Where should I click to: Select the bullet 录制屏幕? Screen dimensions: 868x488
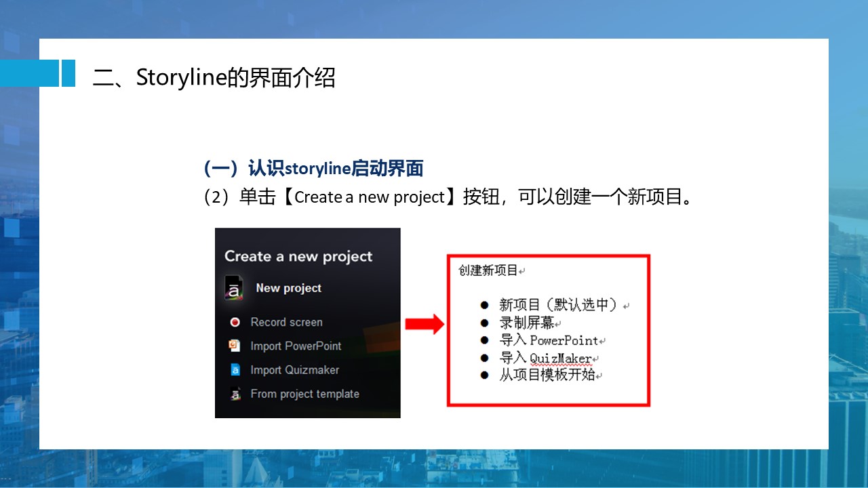click(x=527, y=323)
